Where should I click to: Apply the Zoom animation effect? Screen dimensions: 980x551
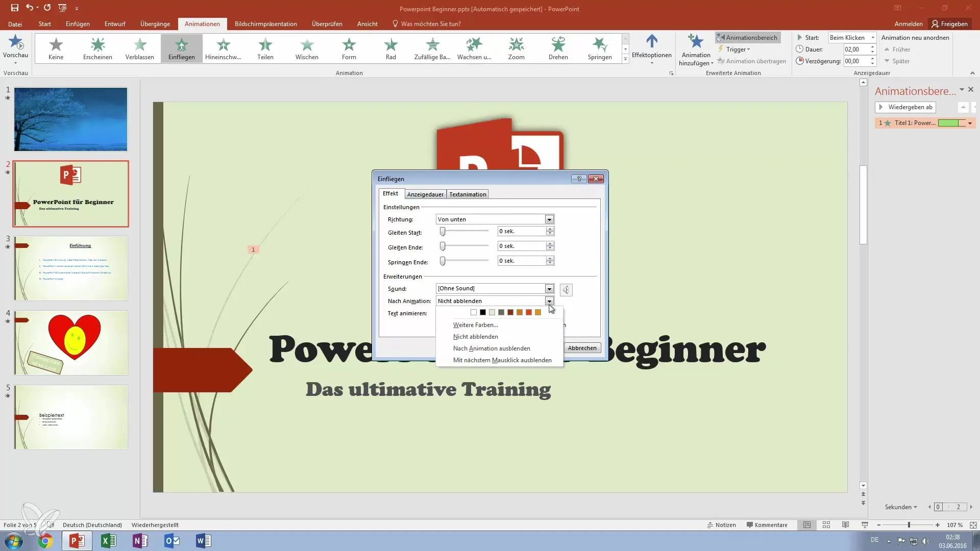[x=517, y=48]
